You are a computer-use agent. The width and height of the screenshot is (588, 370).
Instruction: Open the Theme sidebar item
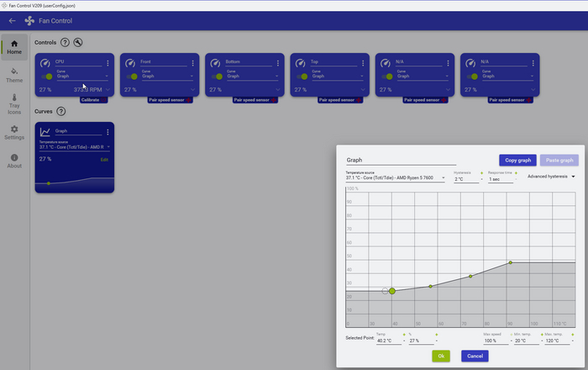point(14,76)
